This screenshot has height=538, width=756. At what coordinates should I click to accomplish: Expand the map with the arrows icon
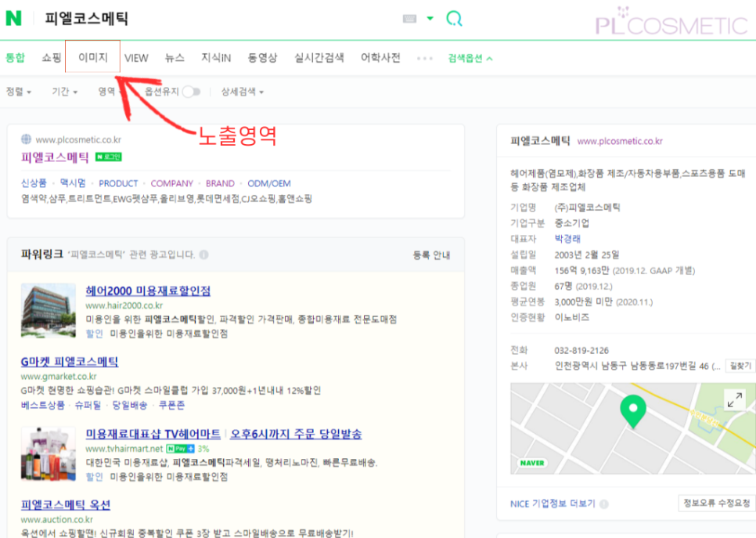[x=735, y=400]
